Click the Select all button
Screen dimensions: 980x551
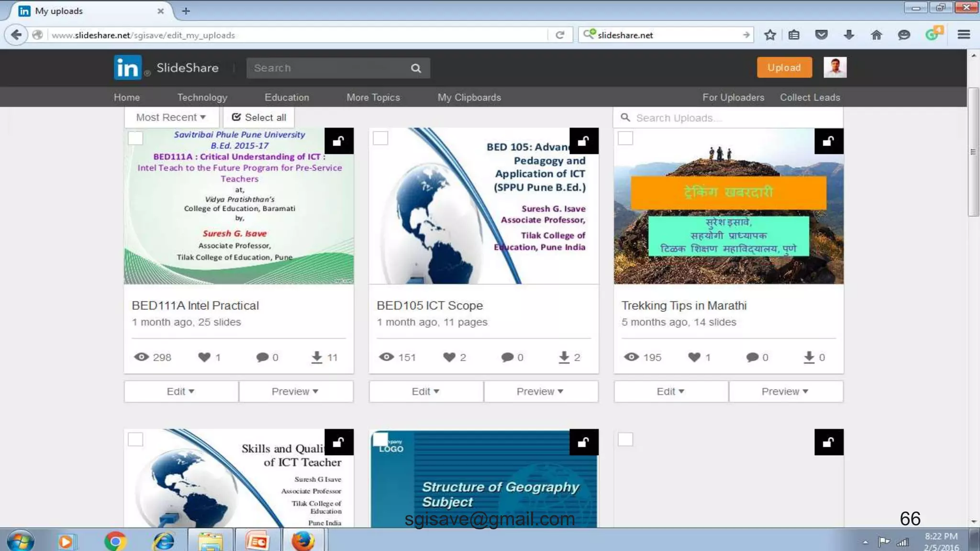259,117
